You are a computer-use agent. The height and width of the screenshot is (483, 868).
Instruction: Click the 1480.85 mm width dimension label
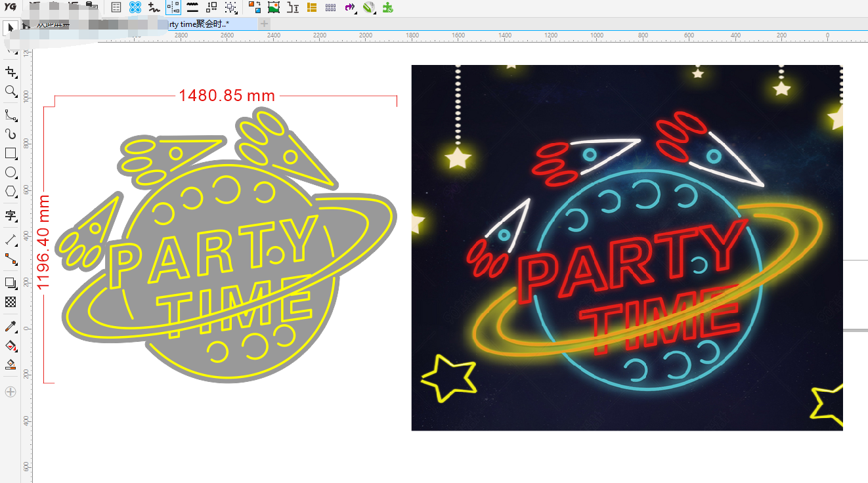tap(227, 96)
